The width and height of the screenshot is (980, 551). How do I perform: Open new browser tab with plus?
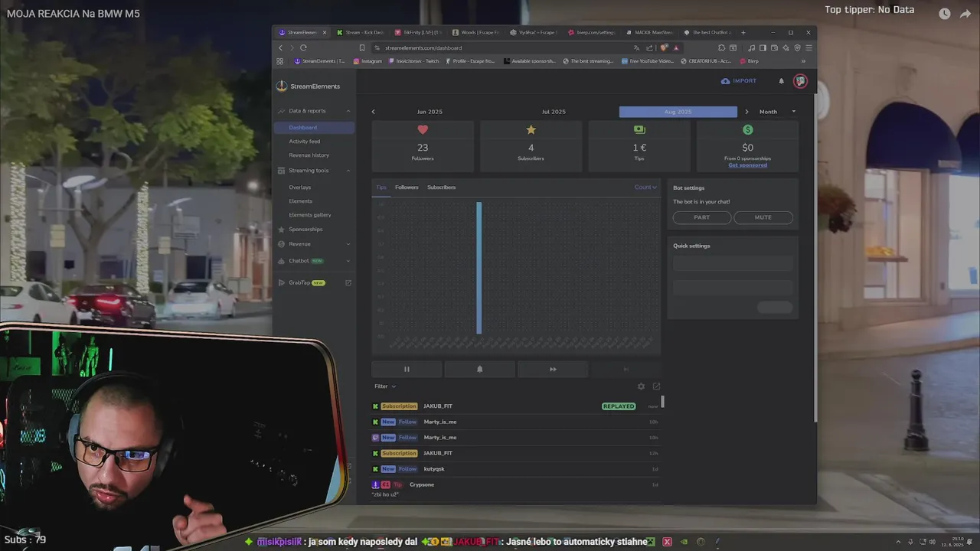point(743,33)
